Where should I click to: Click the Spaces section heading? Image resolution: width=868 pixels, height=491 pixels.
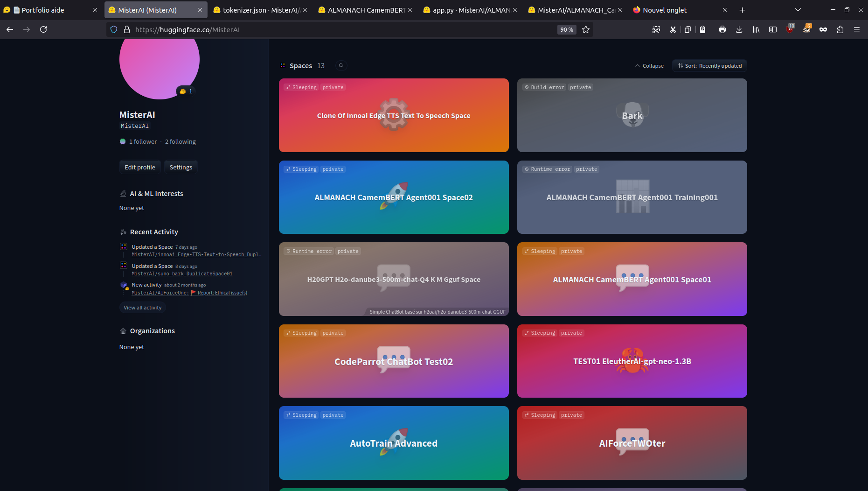pos(301,66)
